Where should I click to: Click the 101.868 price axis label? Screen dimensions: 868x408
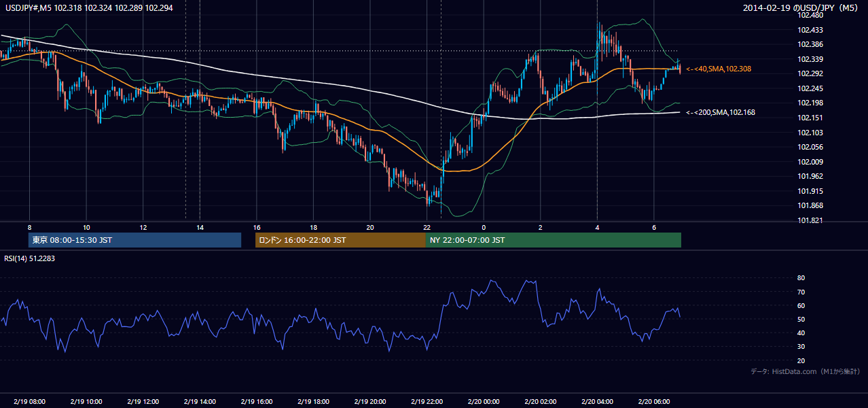(x=810, y=205)
